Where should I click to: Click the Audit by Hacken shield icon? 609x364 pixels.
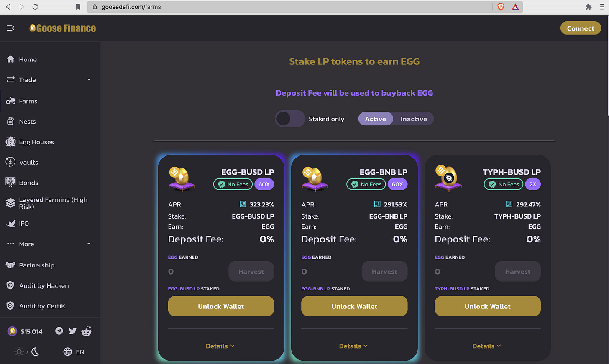tap(10, 285)
